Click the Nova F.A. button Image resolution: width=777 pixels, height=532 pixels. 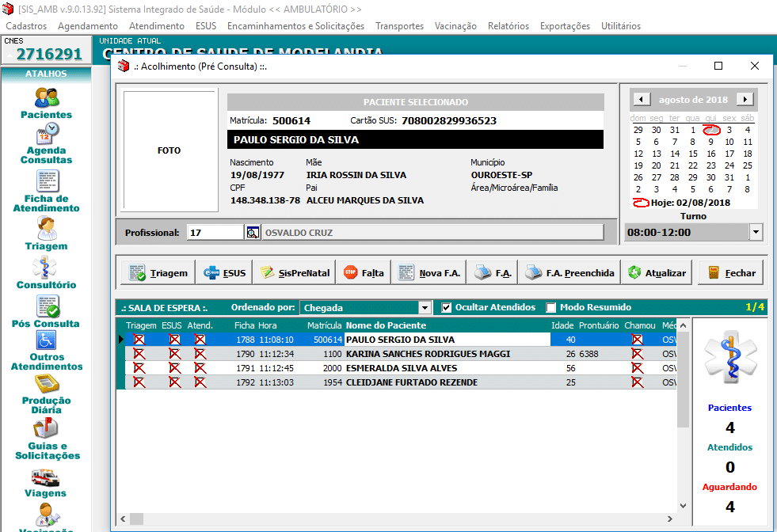click(431, 273)
